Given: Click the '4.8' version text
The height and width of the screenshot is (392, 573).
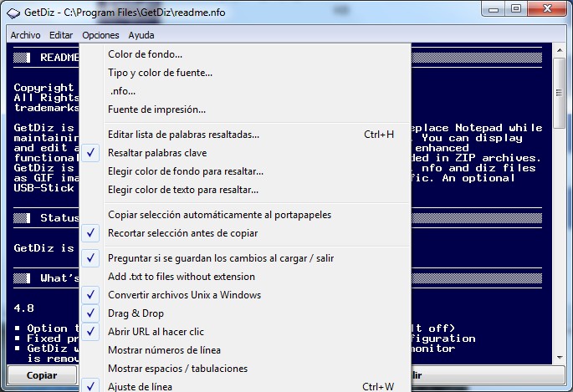Looking at the screenshot, I should 23,308.
